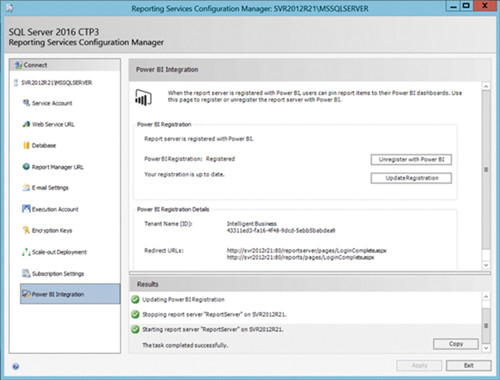Click the Report Manager URL globe icon
The height and width of the screenshot is (380, 500).
[x=26, y=167]
